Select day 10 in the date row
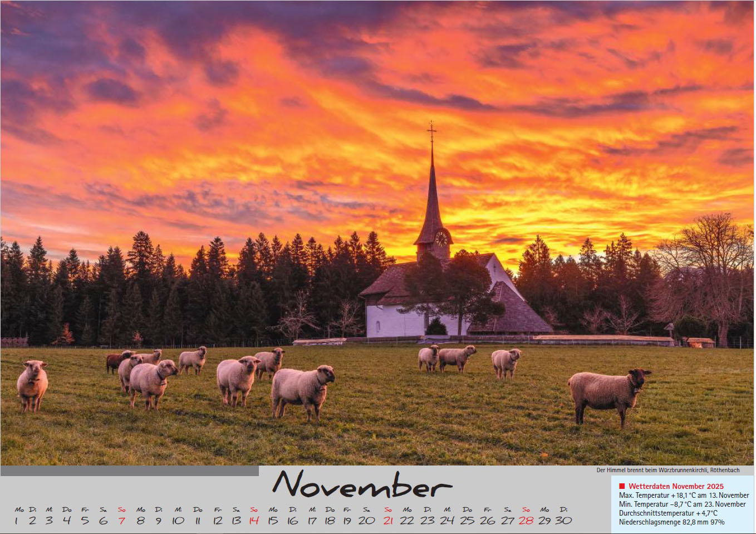This screenshot has width=756, height=534. click(178, 521)
